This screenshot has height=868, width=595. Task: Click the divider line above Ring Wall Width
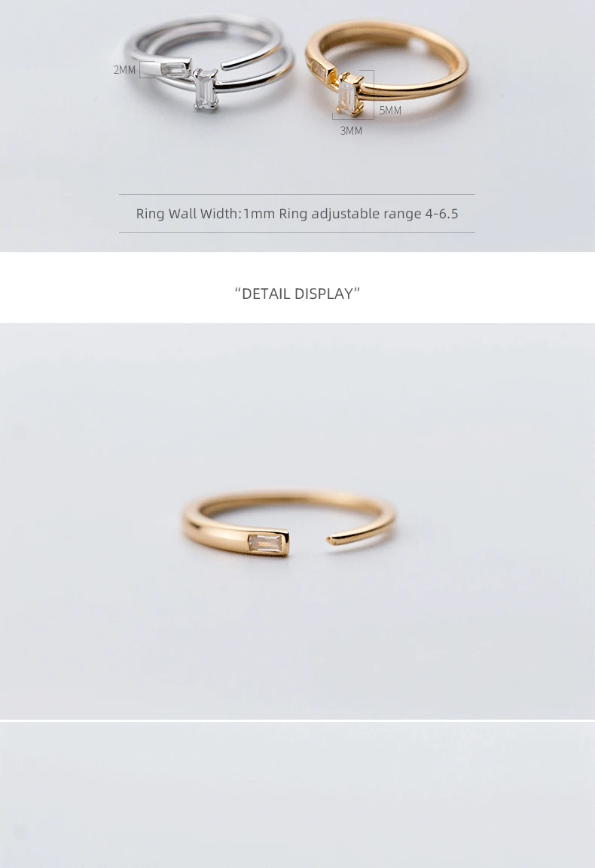click(x=297, y=194)
